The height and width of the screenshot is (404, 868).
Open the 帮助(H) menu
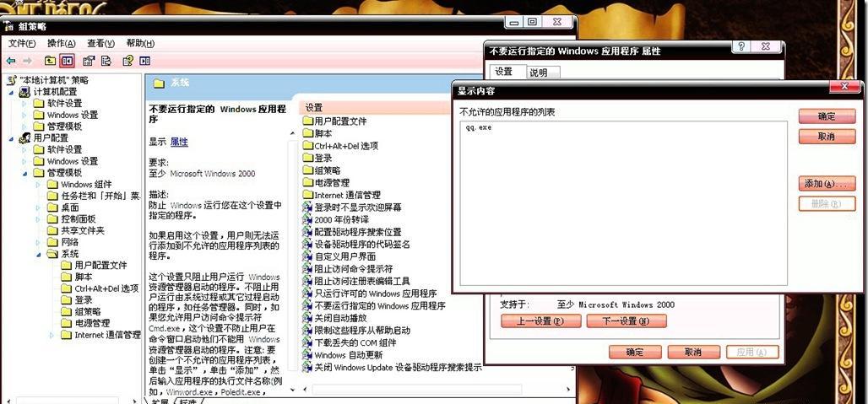[x=140, y=43]
